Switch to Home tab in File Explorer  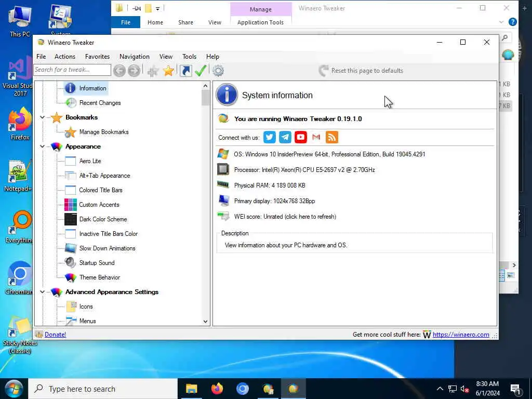[x=155, y=22]
